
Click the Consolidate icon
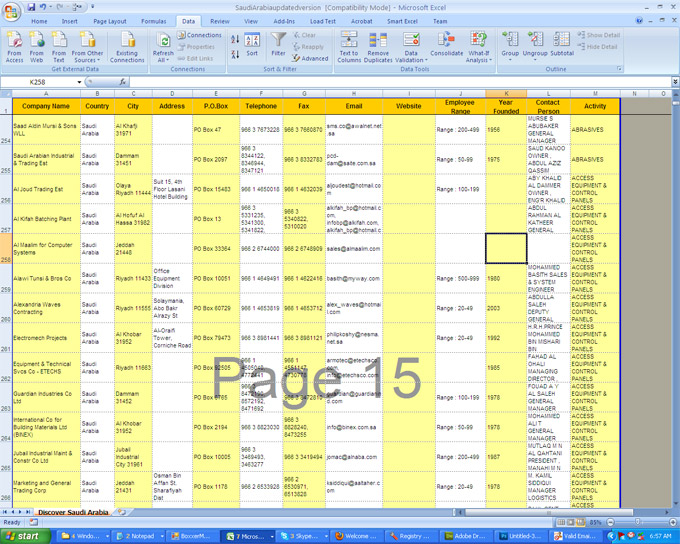coord(447,45)
